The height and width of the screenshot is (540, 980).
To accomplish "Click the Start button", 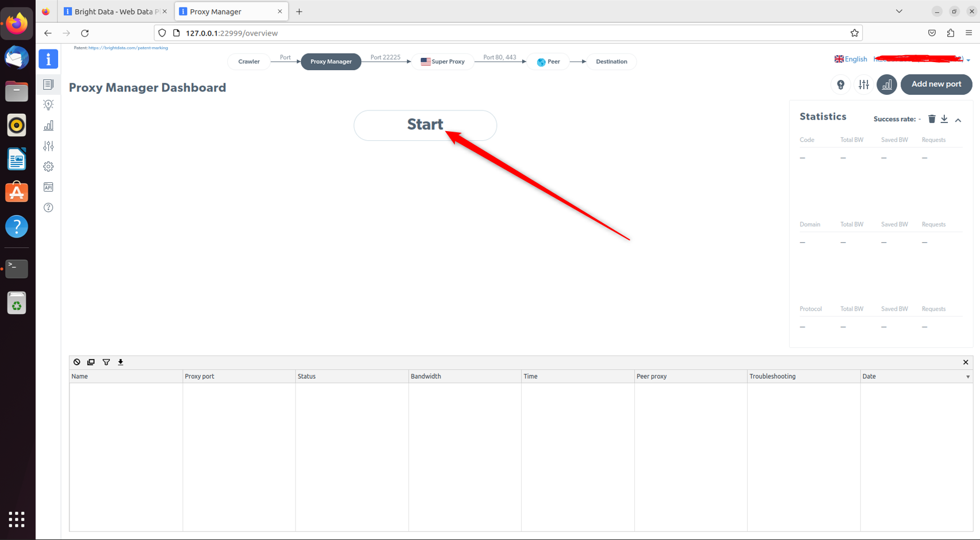I will pyautogui.click(x=425, y=125).
